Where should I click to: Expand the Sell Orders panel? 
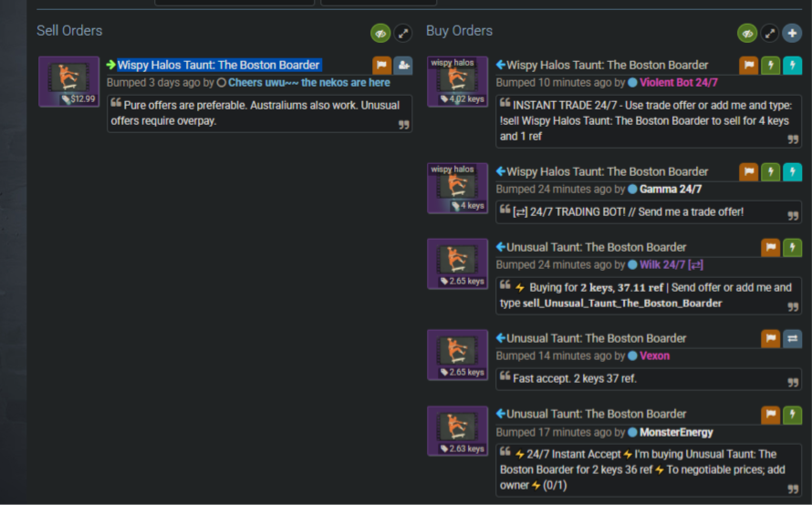coord(403,34)
